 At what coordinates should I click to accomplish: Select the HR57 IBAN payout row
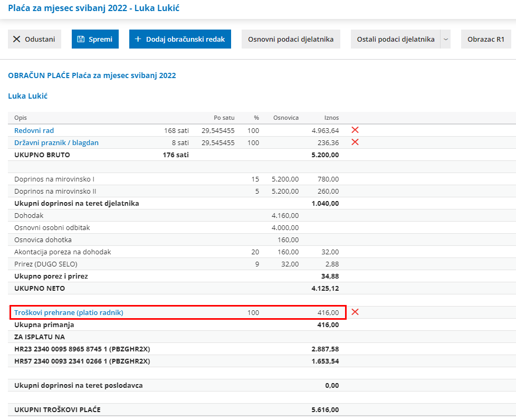coord(82,361)
